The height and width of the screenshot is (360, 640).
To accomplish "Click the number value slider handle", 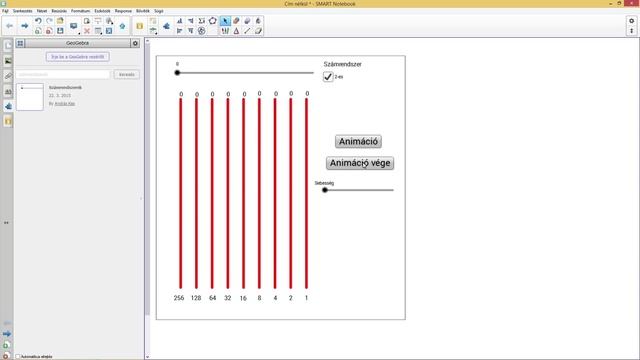I will click(x=177, y=73).
